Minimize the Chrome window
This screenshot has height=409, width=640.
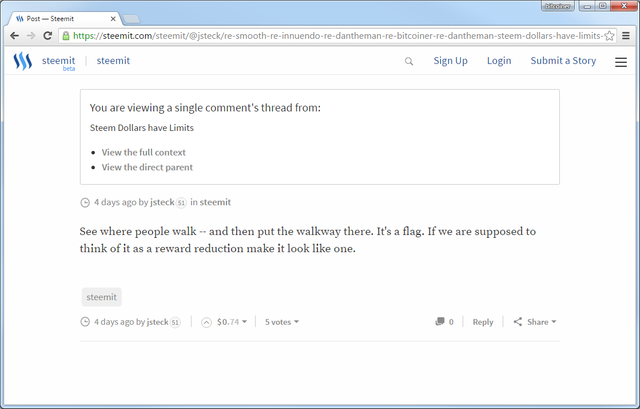point(587,6)
